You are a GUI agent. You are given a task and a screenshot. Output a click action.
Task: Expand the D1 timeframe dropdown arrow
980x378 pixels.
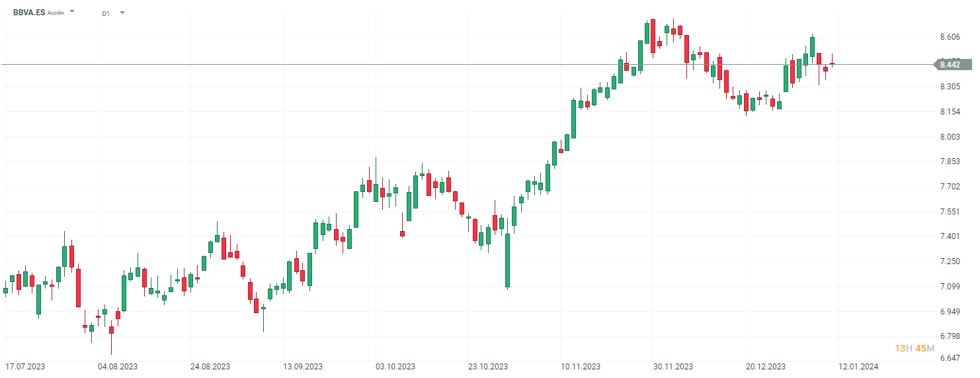[x=122, y=13]
